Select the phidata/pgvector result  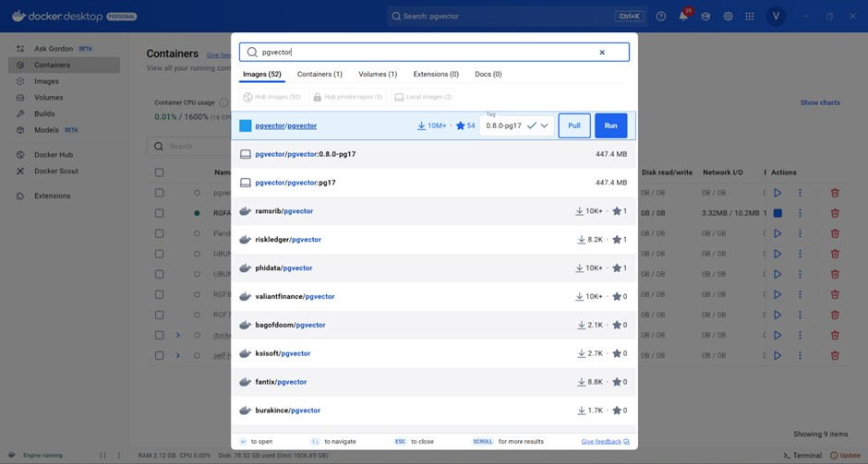(434, 268)
